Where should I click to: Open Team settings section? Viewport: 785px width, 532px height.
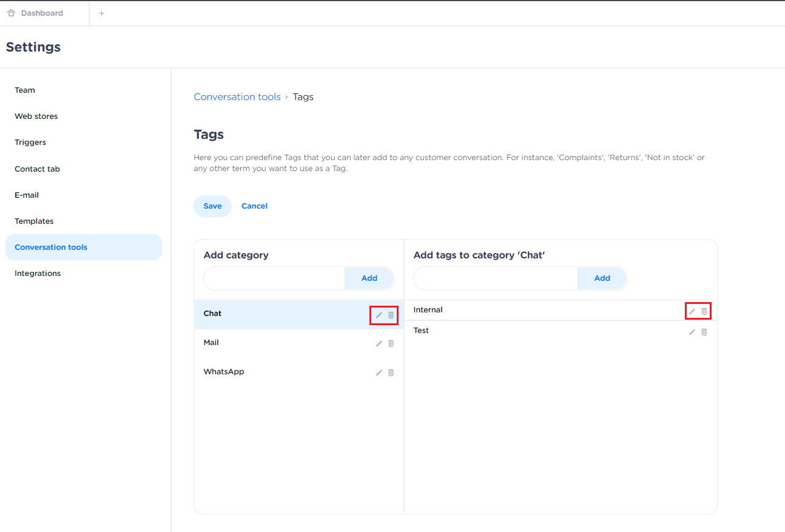click(x=25, y=90)
